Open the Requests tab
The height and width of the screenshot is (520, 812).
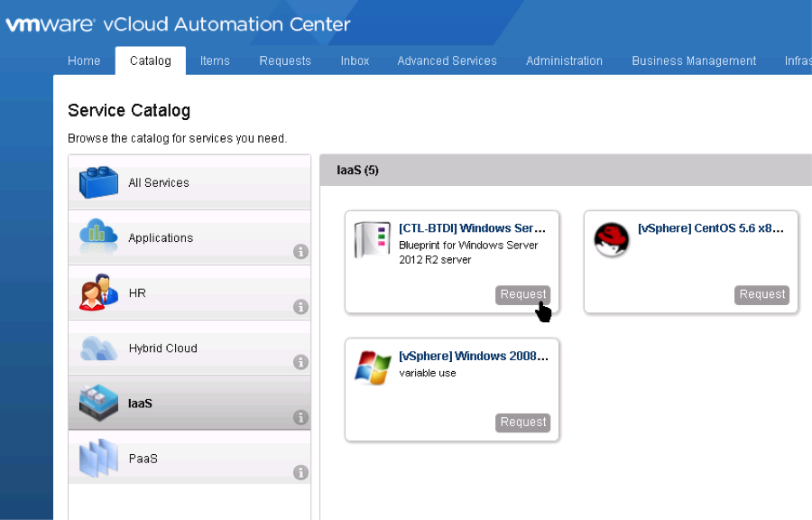(x=285, y=60)
